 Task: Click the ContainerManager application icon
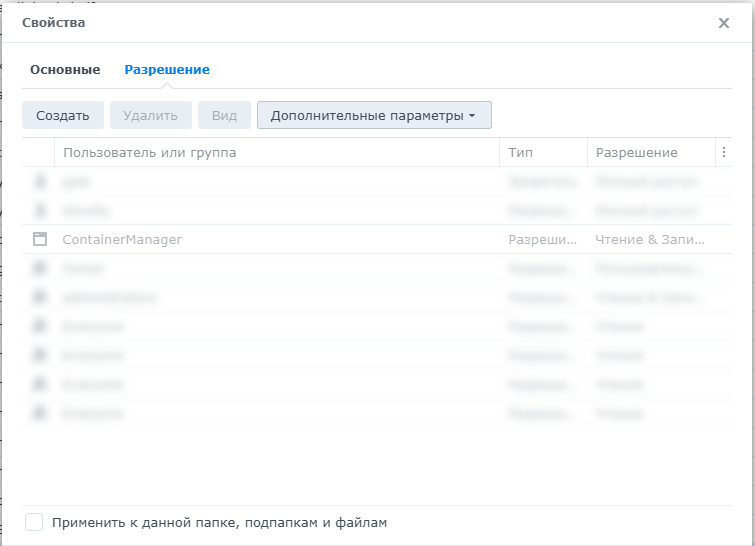(40, 240)
